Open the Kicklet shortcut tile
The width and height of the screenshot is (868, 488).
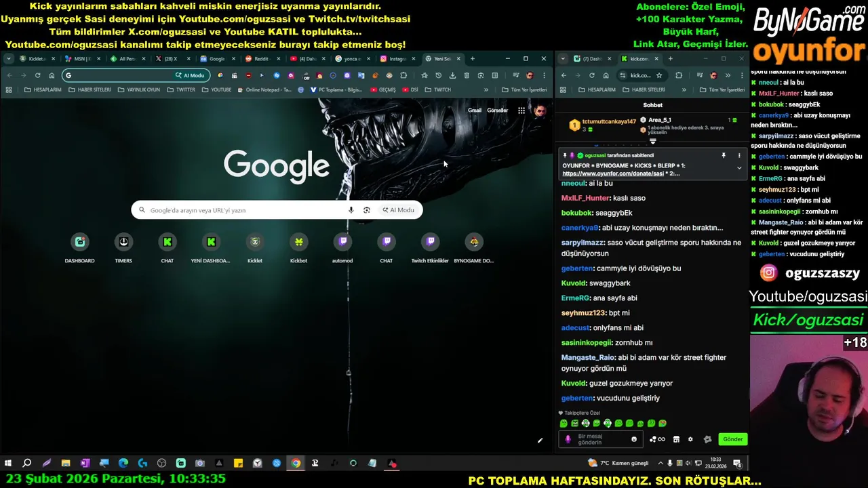click(x=255, y=248)
